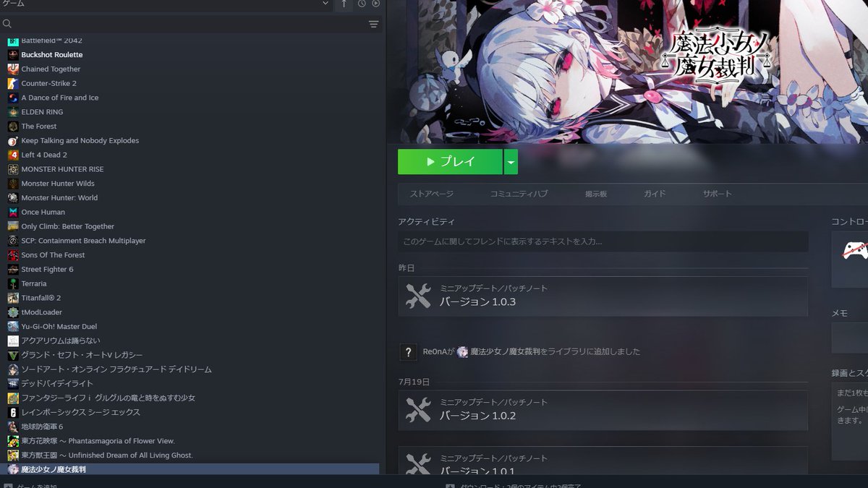Click the Counter-Strike 2 game icon

(x=13, y=83)
